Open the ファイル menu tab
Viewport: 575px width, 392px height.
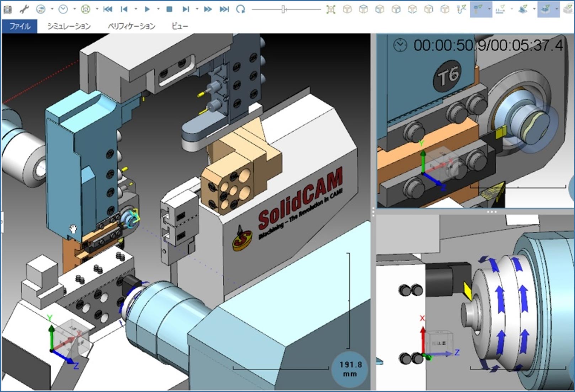[x=20, y=26]
